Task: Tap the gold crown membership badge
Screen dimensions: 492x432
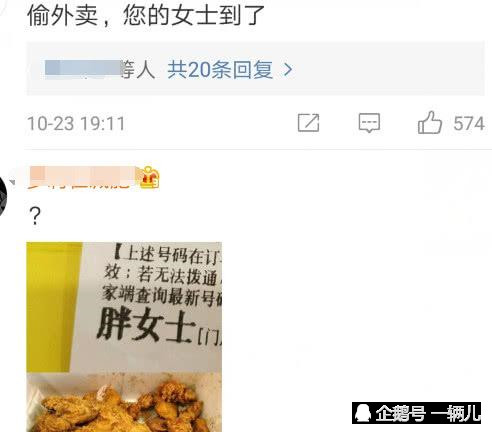Action: [149, 177]
